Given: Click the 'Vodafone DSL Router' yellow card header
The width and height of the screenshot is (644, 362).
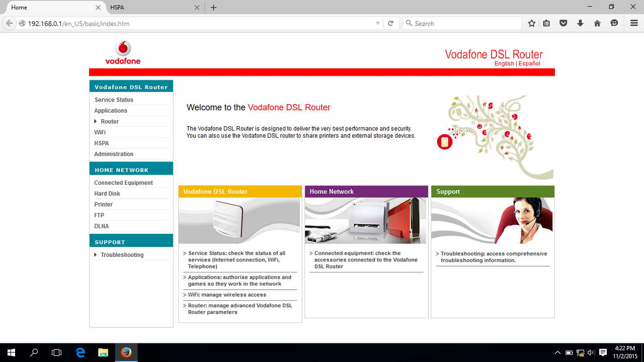Looking at the screenshot, I should [240, 192].
